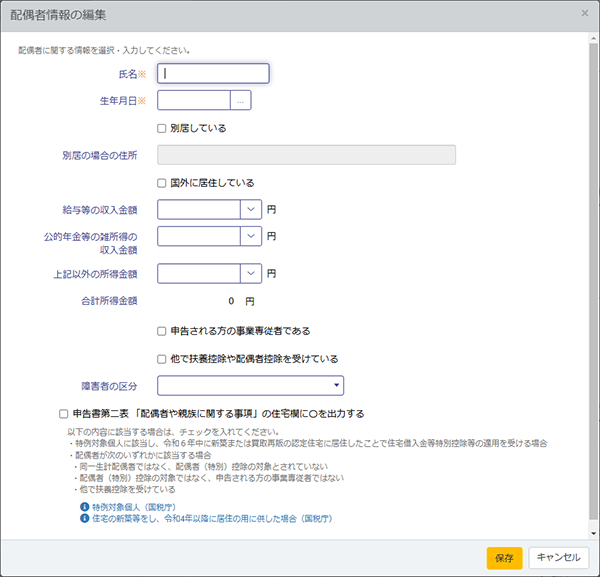Expand the 上記以外の所得金額 dropdown arrow
600x577 pixels.
pyautogui.click(x=250, y=272)
